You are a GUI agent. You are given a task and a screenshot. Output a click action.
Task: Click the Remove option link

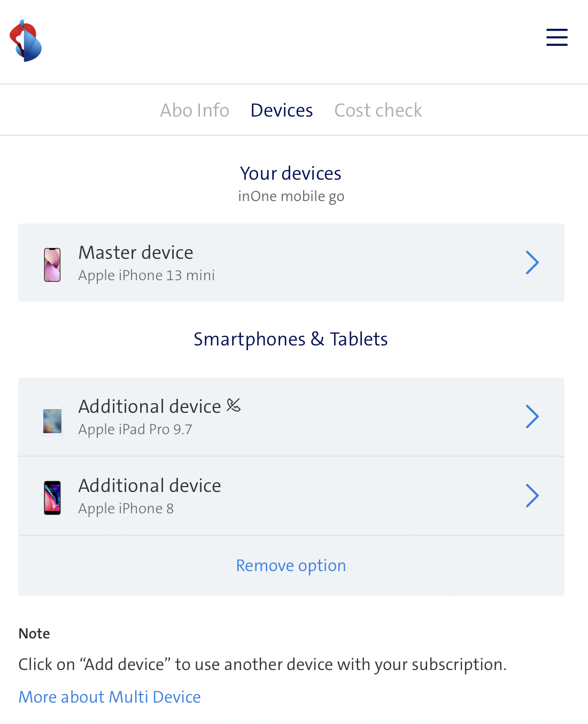pyautogui.click(x=291, y=565)
